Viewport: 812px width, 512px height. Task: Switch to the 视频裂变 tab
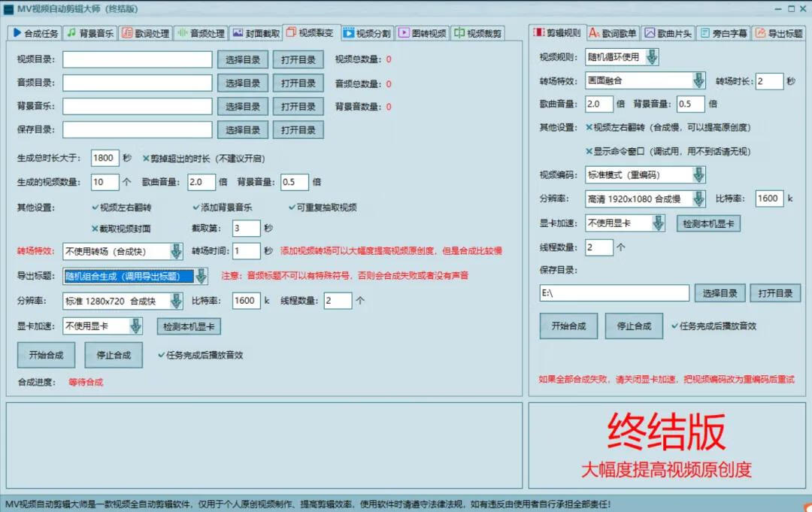(315, 32)
